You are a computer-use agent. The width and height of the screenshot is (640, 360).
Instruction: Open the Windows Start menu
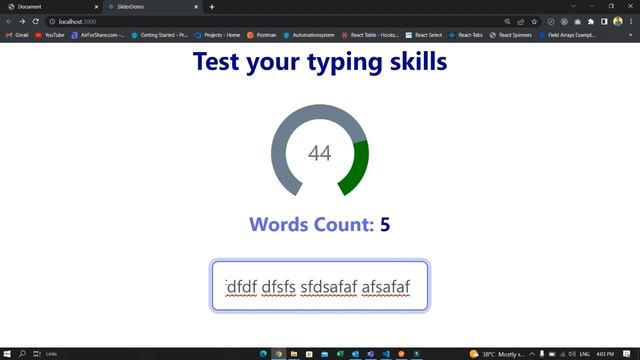click(x=7, y=354)
